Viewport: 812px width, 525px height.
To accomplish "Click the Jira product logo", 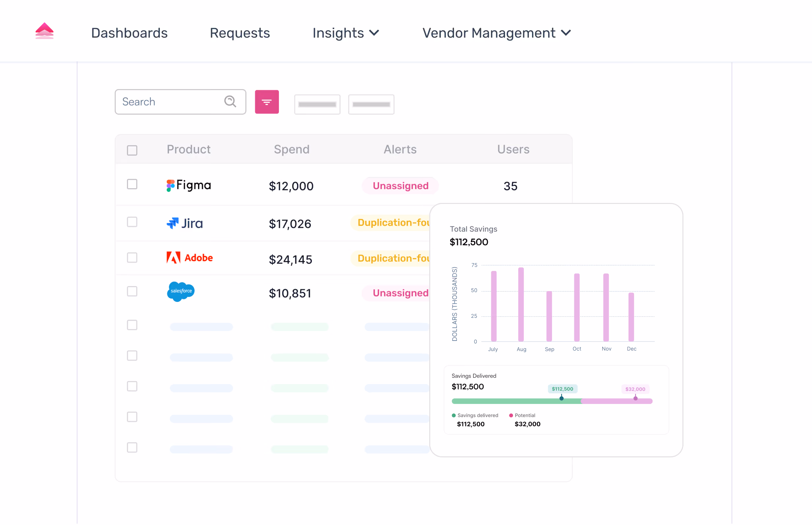I will [x=185, y=223].
